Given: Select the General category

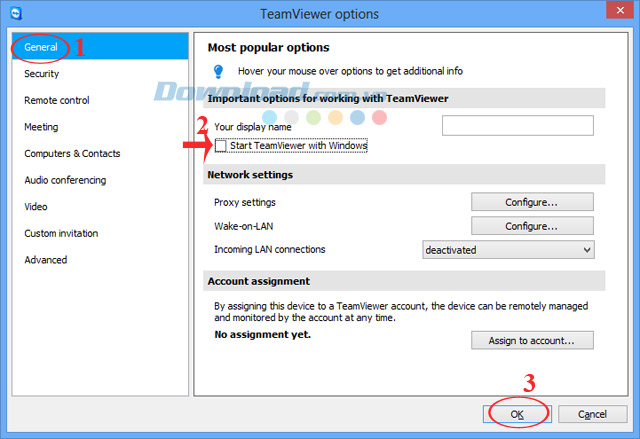Looking at the screenshot, I should coord(100,47).
